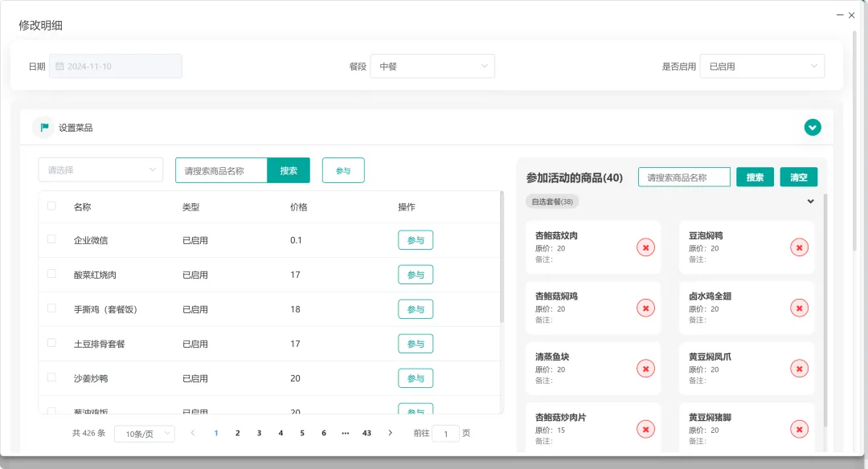Check the select-all checkbox in table header
868x469 pixels.
[51, 206]
